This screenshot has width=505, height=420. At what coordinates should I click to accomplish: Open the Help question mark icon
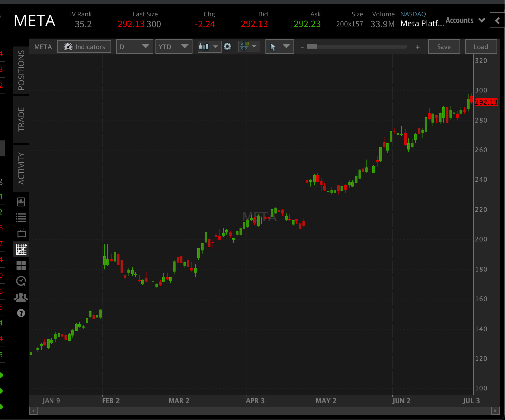(21, 313)
